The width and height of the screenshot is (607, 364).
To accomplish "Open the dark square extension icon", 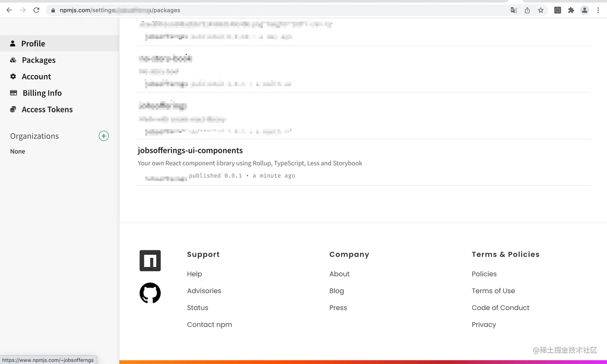I will [558, 10].
